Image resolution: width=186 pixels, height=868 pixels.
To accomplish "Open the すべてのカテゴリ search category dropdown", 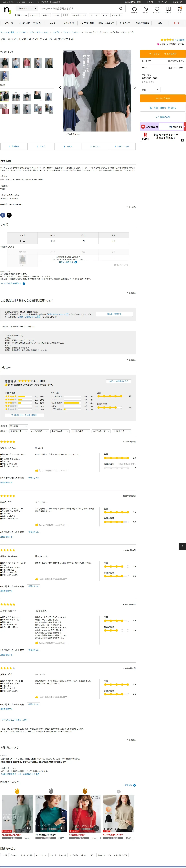I will point(27,8).
